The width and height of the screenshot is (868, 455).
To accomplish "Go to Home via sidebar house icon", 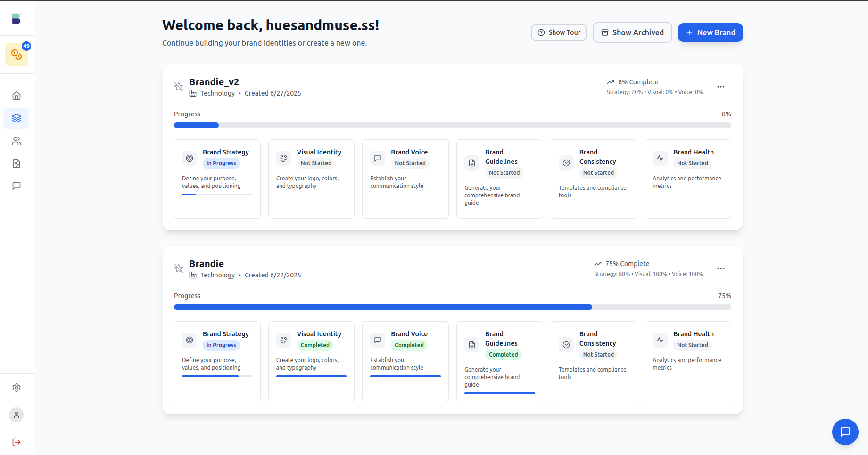I will pos(17,96).
